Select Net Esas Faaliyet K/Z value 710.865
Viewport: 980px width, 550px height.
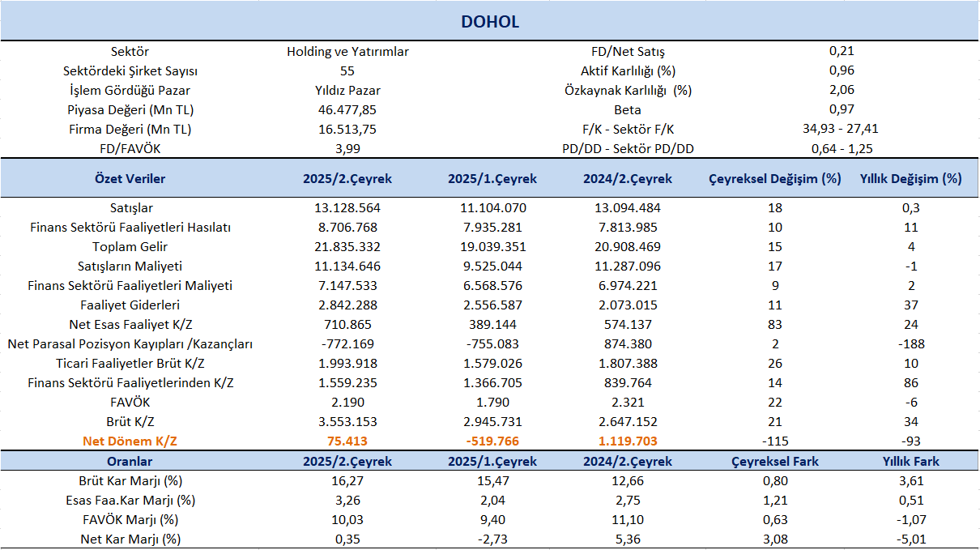coord(347,324)
